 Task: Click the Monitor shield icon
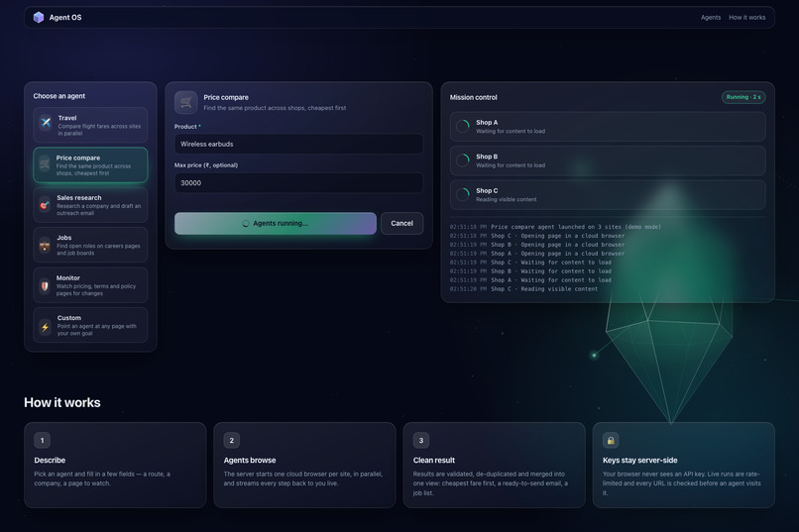(45, 285)
